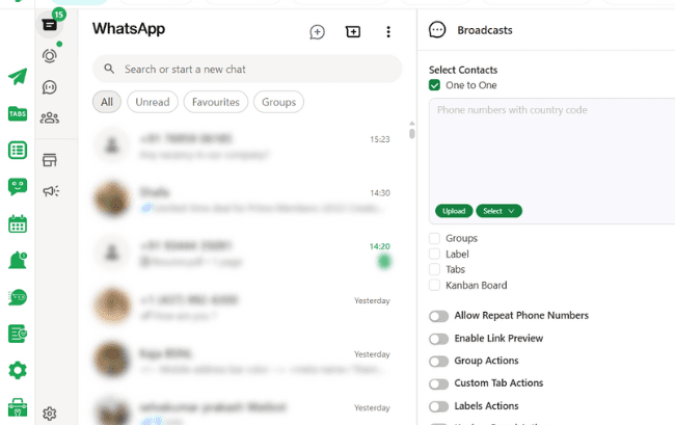Open the TABS folder icon
The width and height of the screenshot is (675, 425).
(x=18, y=114)
